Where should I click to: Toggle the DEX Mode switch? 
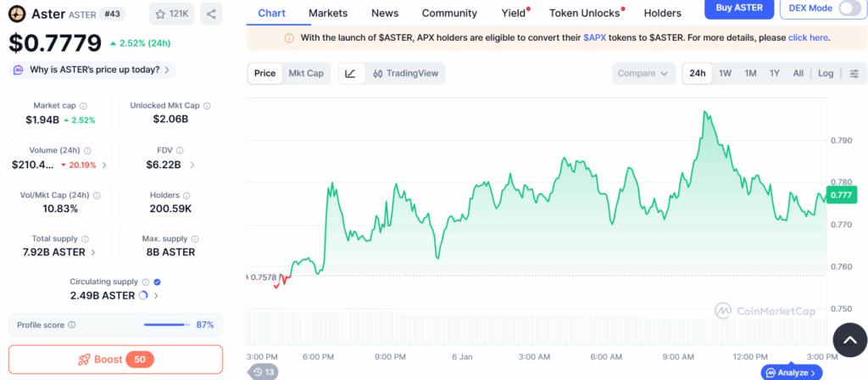849,8
